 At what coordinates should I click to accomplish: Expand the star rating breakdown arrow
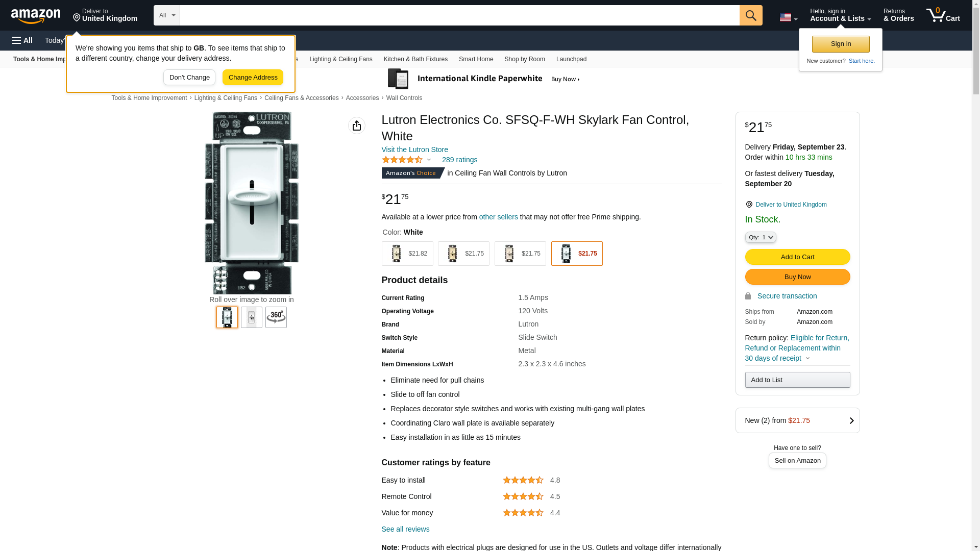tap(429, 160)
